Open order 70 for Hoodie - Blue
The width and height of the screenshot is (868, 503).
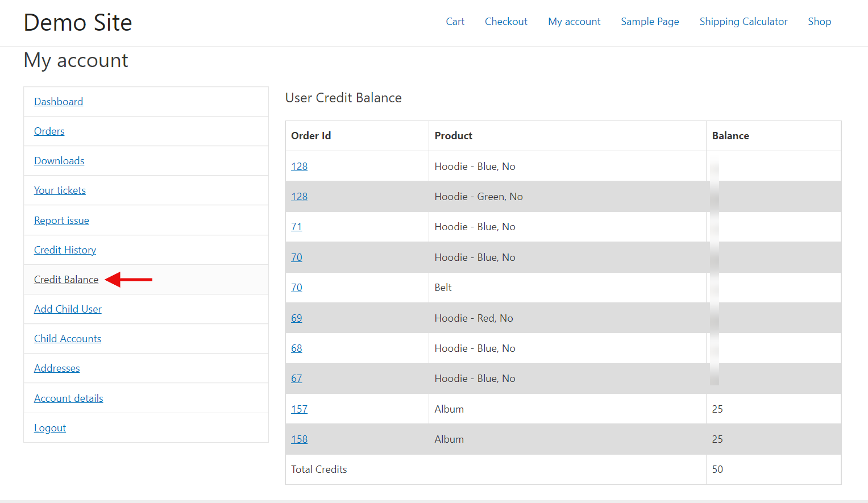click(296, 257)
